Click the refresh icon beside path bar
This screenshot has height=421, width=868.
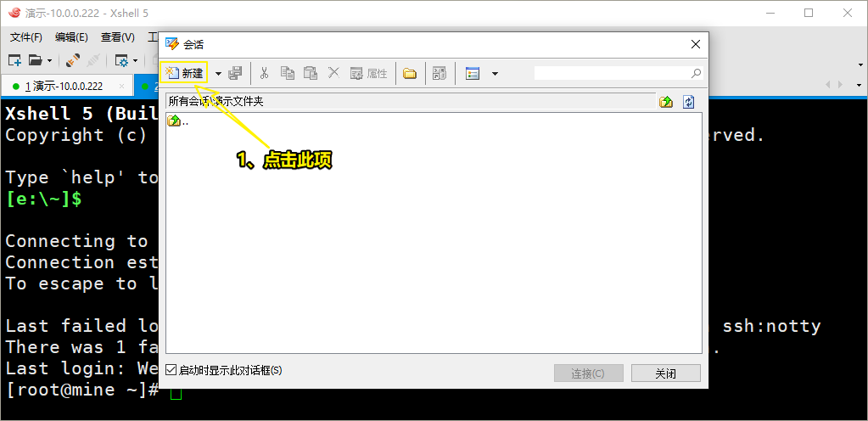(x=688, y=102)
